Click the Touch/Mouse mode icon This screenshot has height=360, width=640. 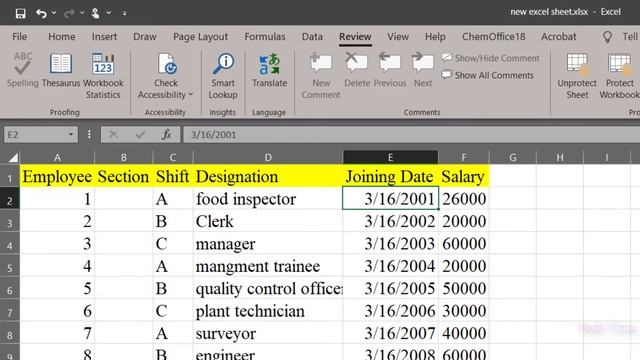point(96,13)
